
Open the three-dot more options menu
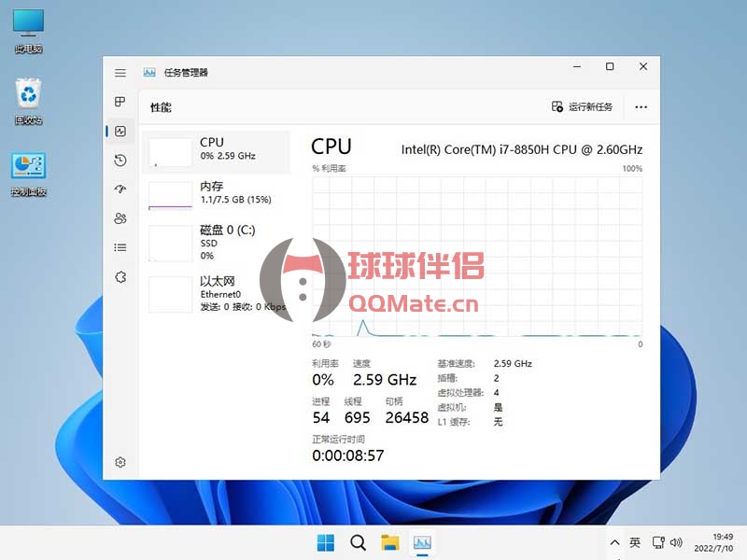coord(641,107)
